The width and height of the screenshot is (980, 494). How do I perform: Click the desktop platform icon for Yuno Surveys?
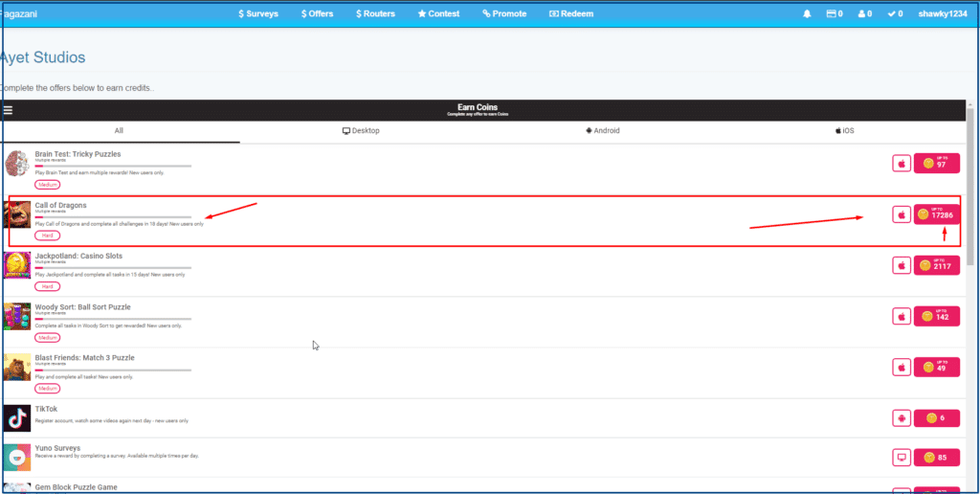pyautogui.click(x=901, y=457)
